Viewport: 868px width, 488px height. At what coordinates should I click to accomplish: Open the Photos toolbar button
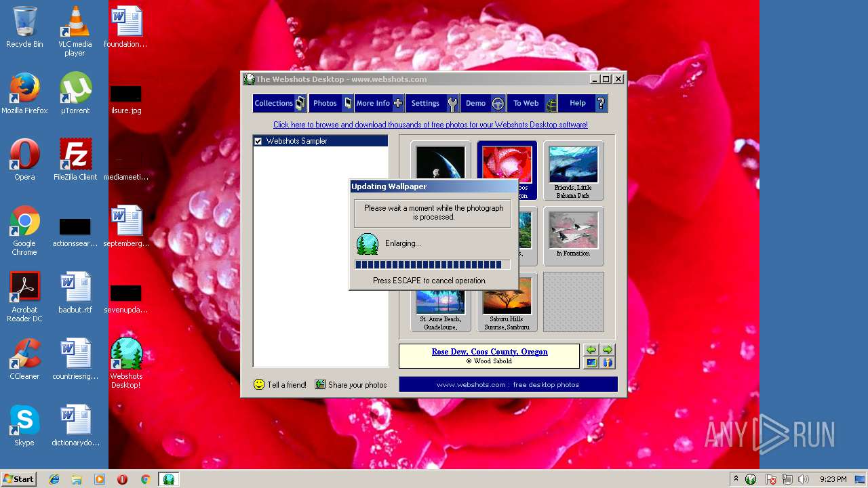(331, 103)
